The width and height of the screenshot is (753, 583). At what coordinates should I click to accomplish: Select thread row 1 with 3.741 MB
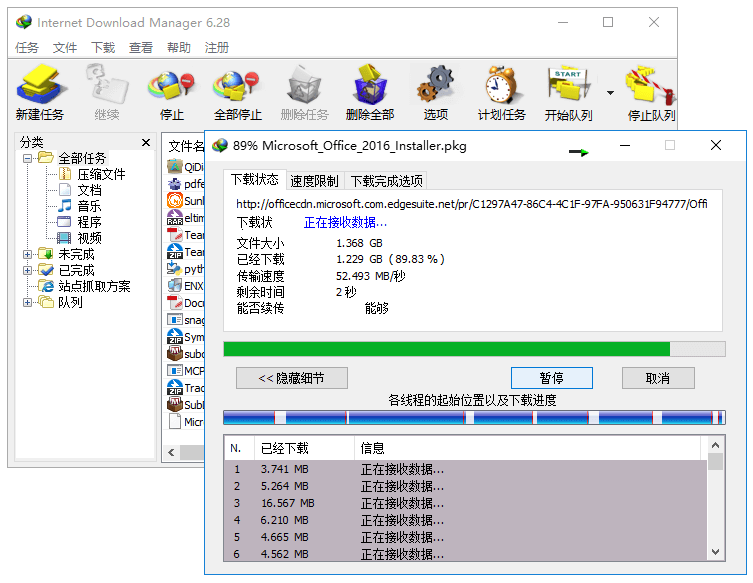pyautogui.click(x=465, y=469)
